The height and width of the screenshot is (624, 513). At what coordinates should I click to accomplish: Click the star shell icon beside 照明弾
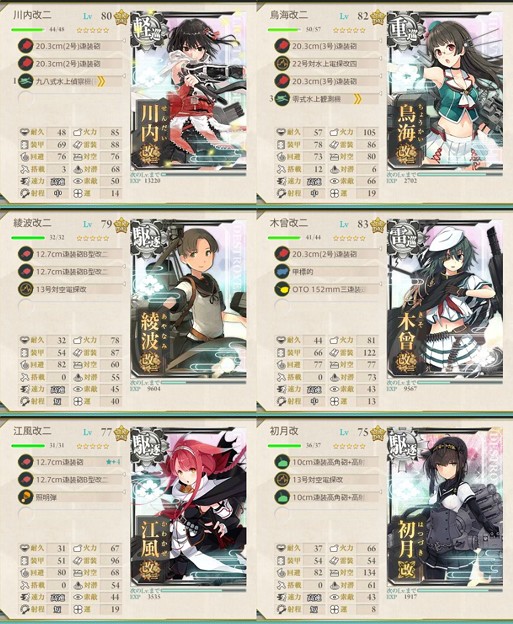[25, 497]
